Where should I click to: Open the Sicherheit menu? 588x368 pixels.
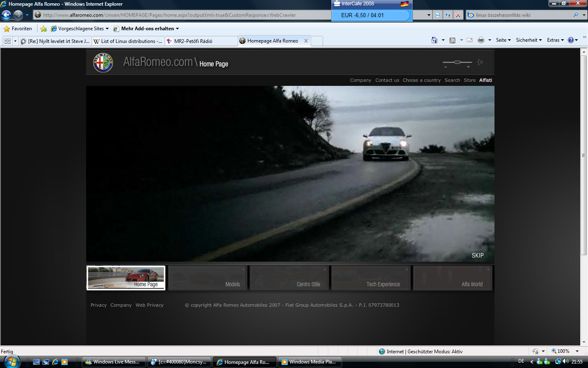click(x=529, y=40)
